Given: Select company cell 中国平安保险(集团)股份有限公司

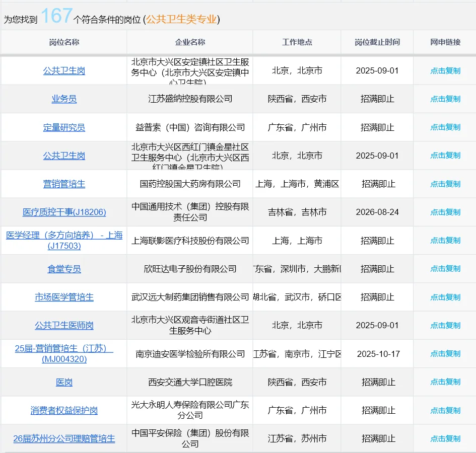Looking at the screenshot, I should pos(190,438).
